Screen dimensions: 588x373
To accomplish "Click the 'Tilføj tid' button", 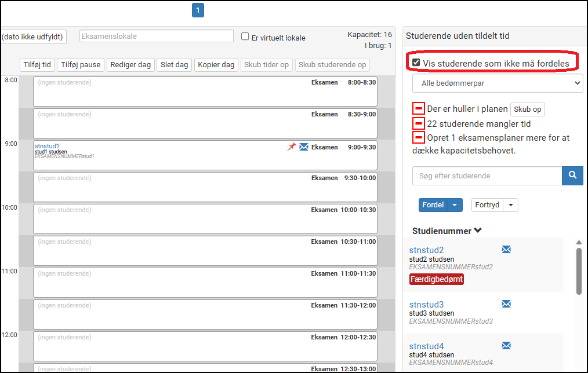I will [37, 65].
